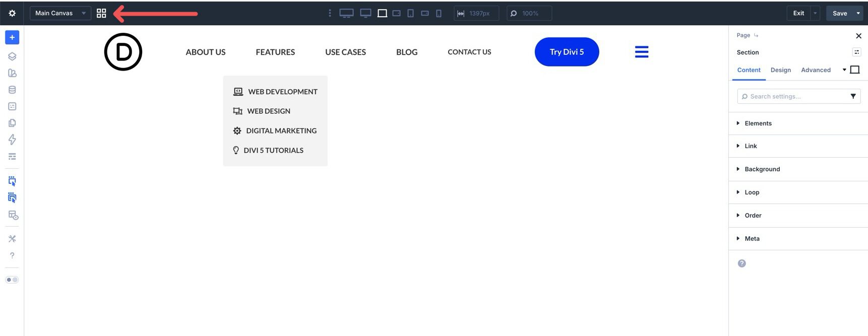
Task: Open the tools wrench icon
Action: (x=12, y=239)
